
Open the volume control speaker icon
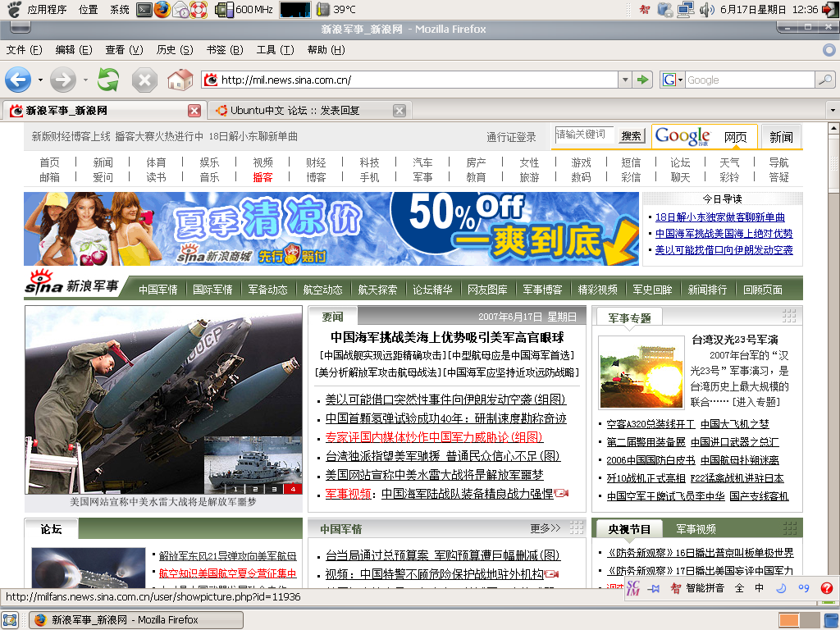(706, 10)
